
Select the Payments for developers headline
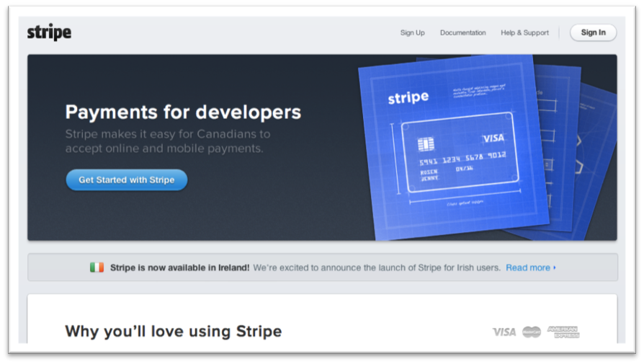[x=183, y=112]
